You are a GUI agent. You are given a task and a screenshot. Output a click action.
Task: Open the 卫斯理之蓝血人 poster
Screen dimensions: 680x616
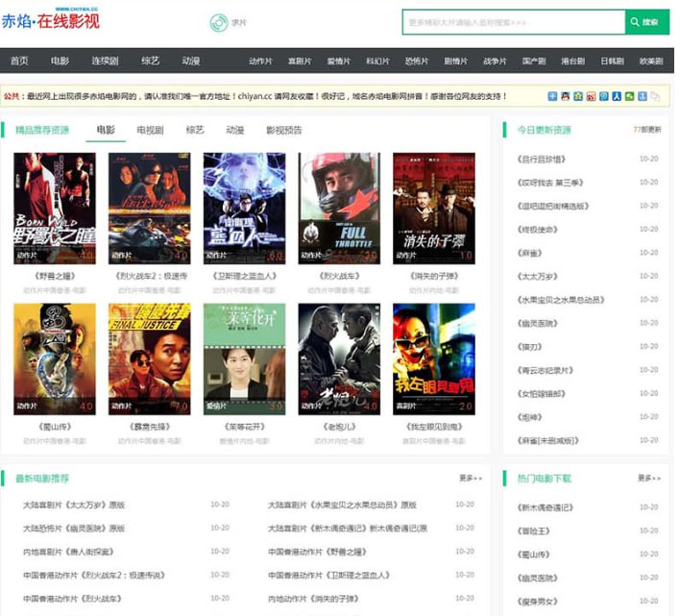(x=245, y=209)
